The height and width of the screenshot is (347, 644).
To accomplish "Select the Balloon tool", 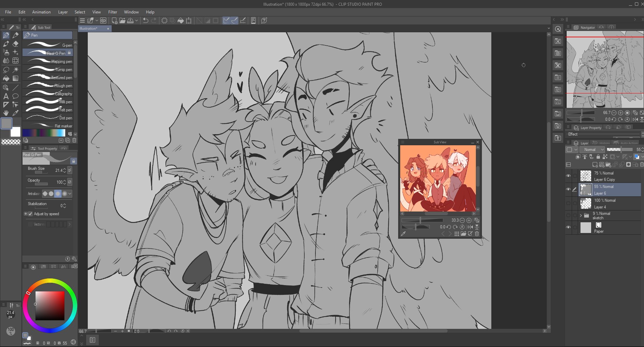I will (x=15, y=96).
